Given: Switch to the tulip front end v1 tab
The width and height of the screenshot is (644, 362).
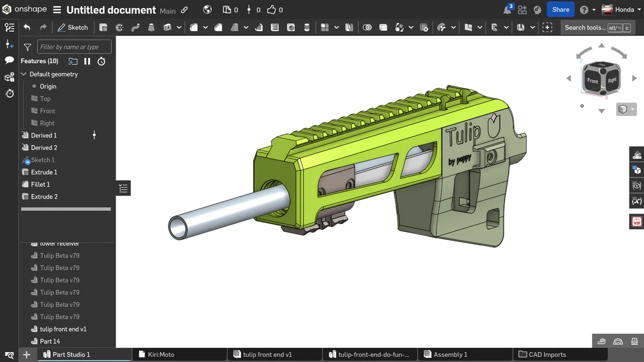Looking at the screenshot, I should click(275, 354).
